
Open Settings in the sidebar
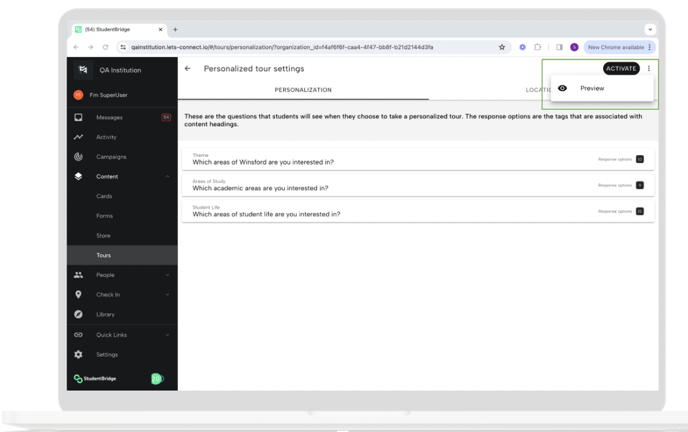[107, 354]
